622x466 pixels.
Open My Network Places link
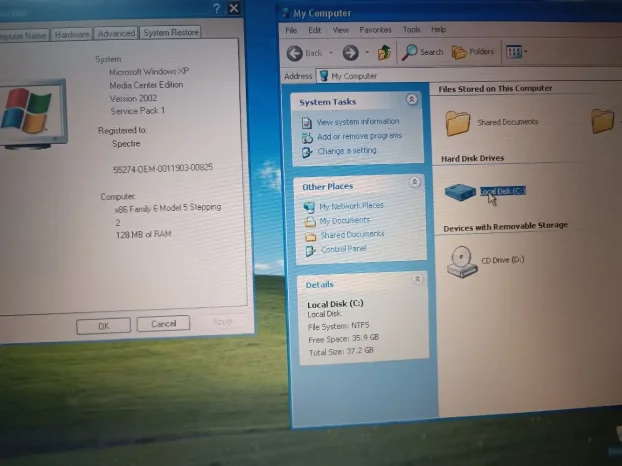coord(351,205)
